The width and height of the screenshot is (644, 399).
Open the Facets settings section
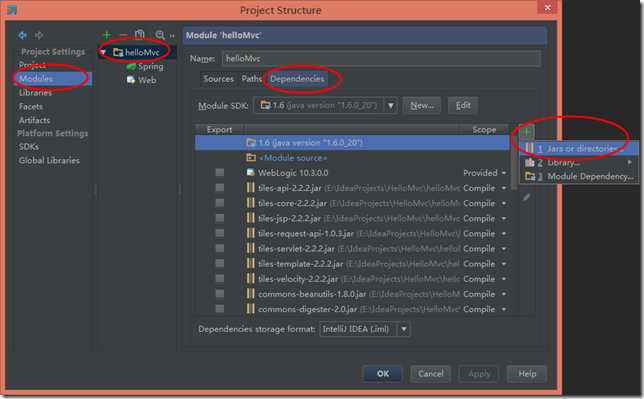click(x=31, y=106)
